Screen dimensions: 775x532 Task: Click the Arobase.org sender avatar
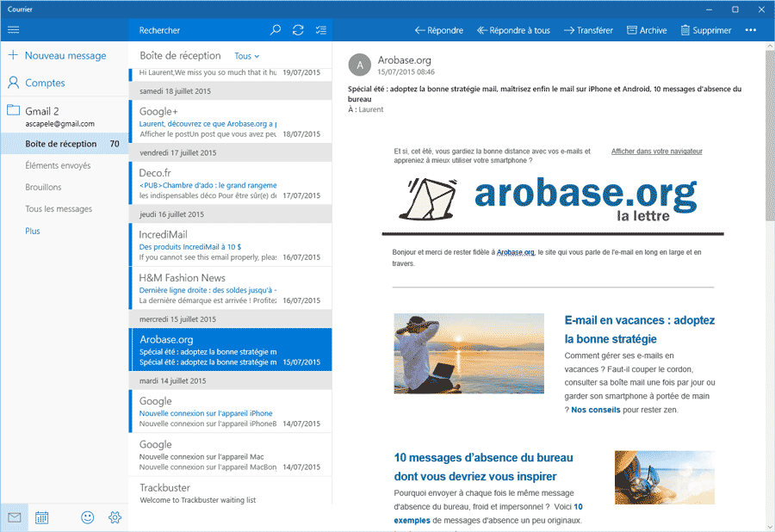pyautogui.click(x=360, y=65)
